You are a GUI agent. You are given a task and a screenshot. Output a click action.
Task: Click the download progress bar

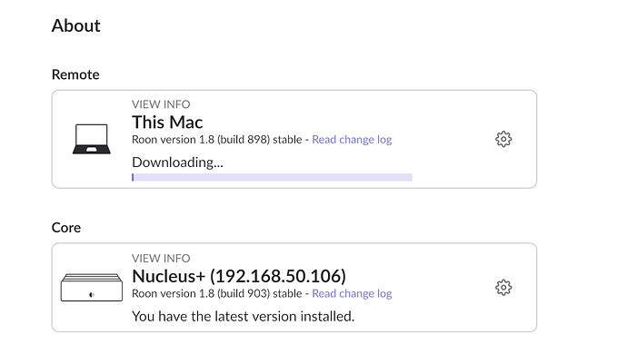click(x=272, y=177)
